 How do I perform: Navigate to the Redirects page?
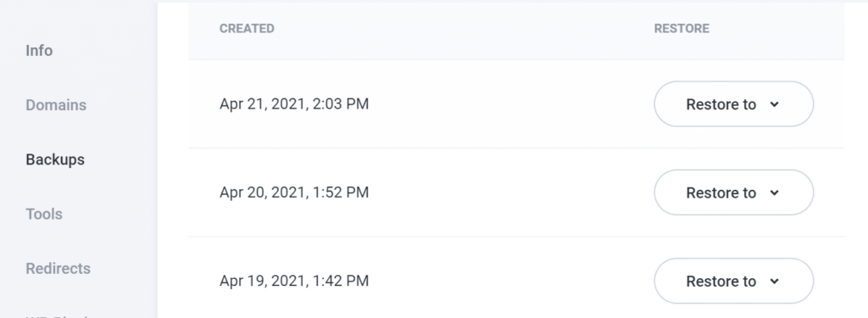coord(58,268)
